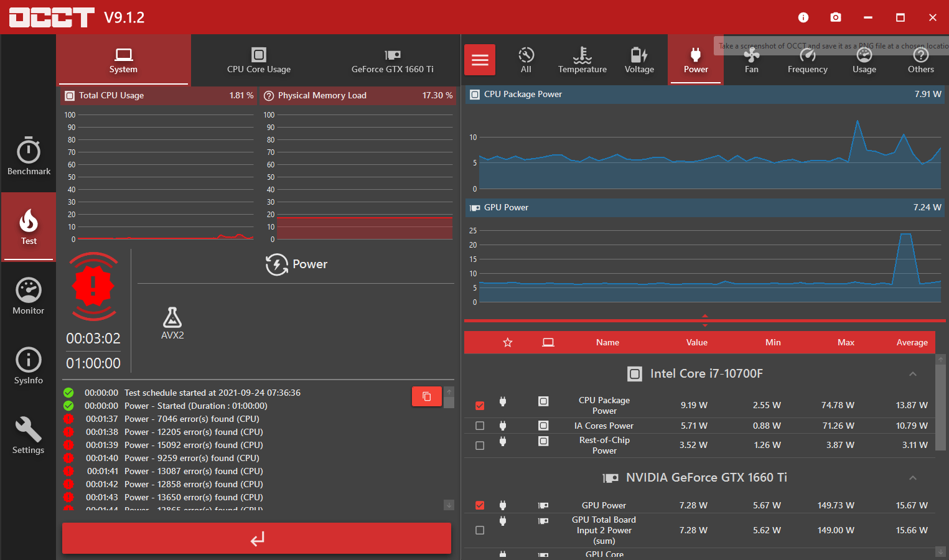Click the favorites star column header
Screen dimensions: 949x560
tap(508, 342)
